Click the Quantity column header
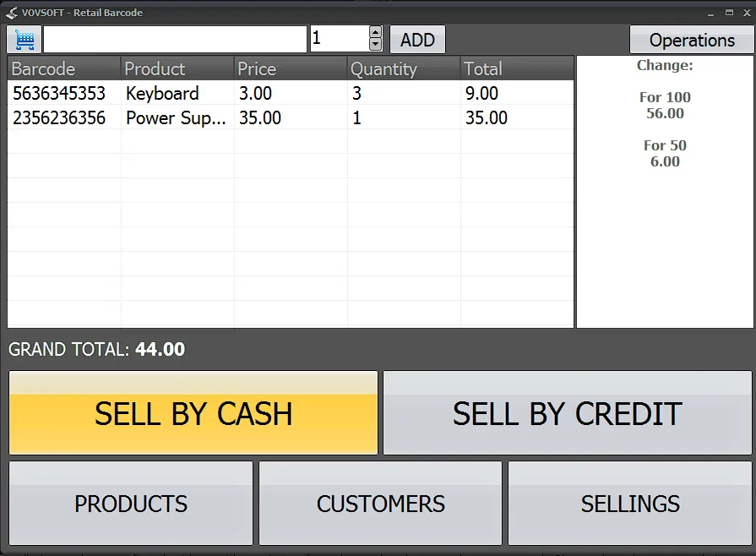This screenshot has width=756, height=556. point(384,68)
